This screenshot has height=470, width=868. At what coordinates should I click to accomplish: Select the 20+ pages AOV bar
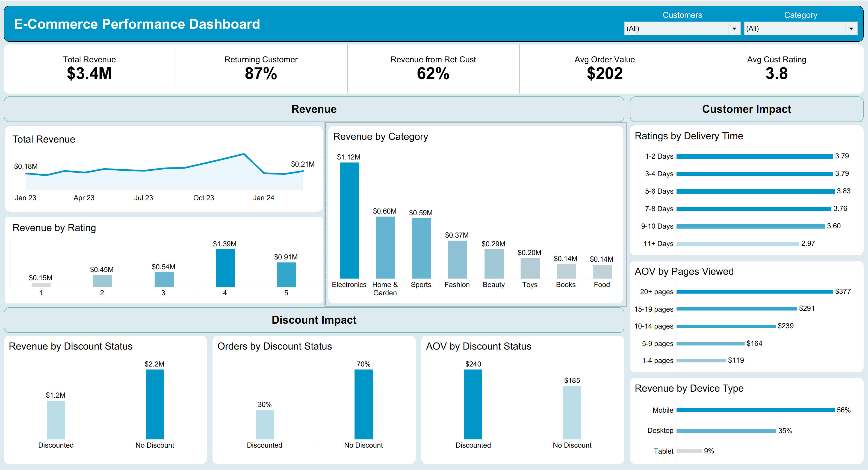click(x=754, y=292)
